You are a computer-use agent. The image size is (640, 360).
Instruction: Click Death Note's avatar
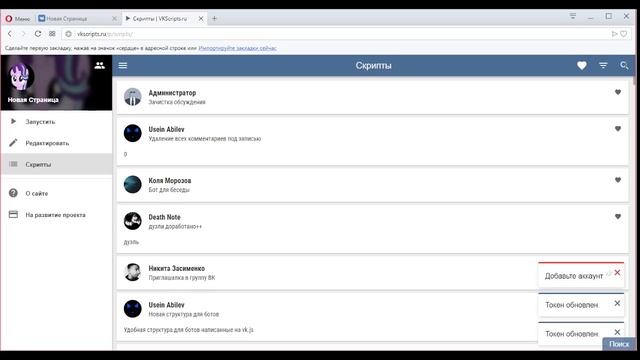click(132, 221)
